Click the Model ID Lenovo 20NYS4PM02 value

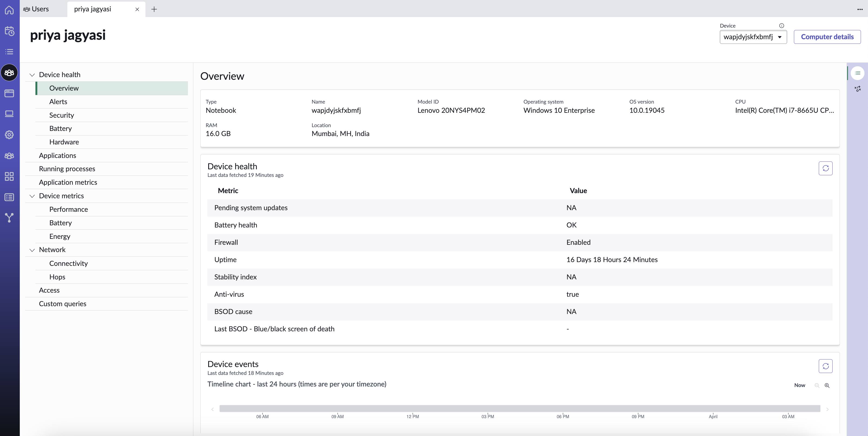pyautogui.click(x=451, y=111)
